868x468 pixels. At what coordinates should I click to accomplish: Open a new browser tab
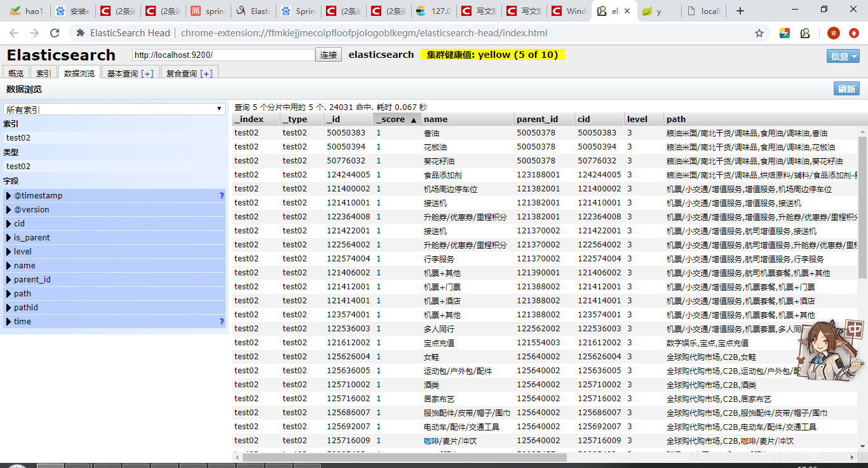click(740, 11)
